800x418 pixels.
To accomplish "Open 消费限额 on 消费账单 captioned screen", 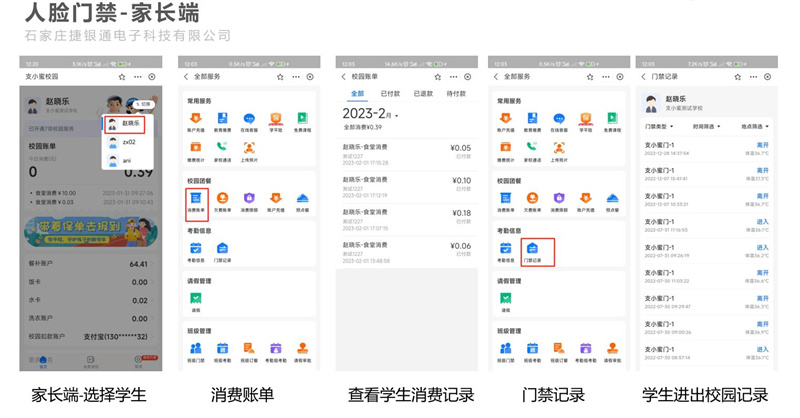I will (x=249, y=202).
